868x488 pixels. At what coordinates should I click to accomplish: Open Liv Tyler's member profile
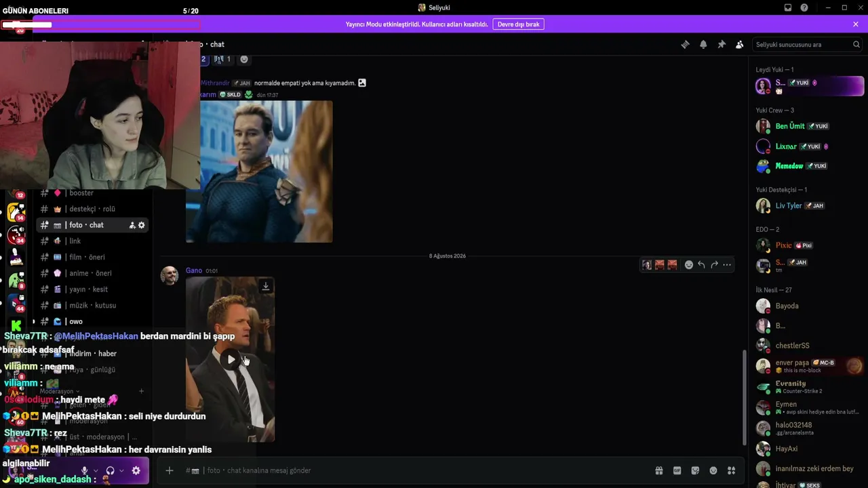tap(808, 205)
